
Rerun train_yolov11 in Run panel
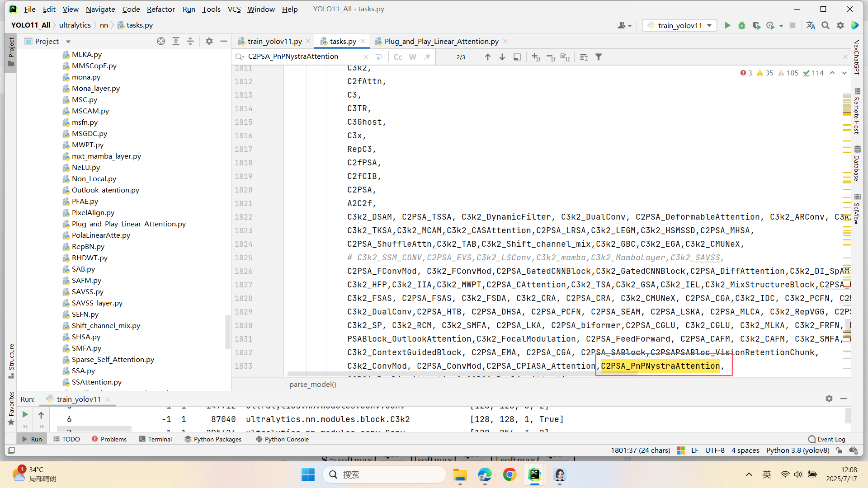pos(25,414)
